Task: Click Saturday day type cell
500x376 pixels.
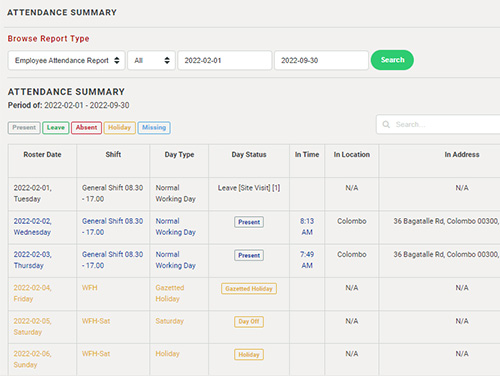Action: click(x=170, y=321)
